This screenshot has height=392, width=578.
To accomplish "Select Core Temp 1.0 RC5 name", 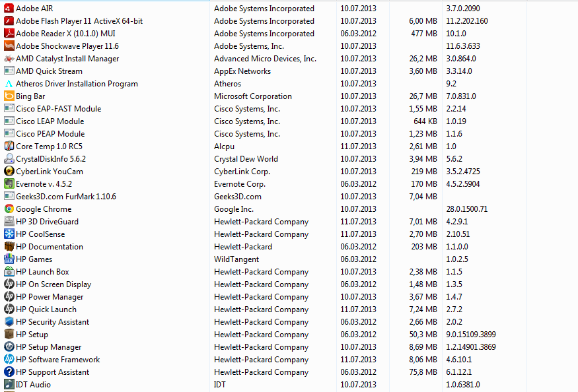I will point(49,147).
